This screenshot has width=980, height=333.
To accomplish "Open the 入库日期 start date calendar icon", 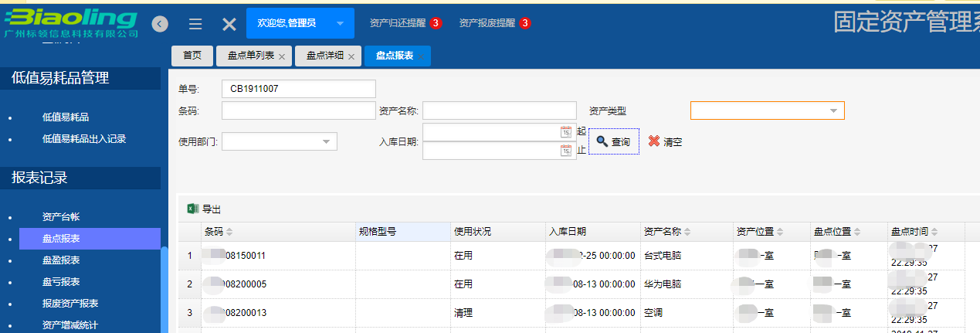I will tap(565, 132).
